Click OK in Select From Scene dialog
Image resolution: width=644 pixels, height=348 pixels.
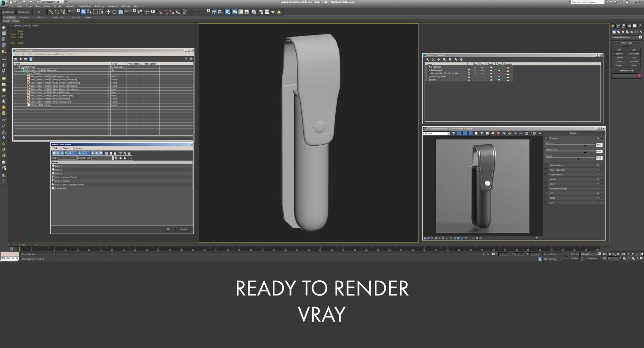(x=168, y=229)
